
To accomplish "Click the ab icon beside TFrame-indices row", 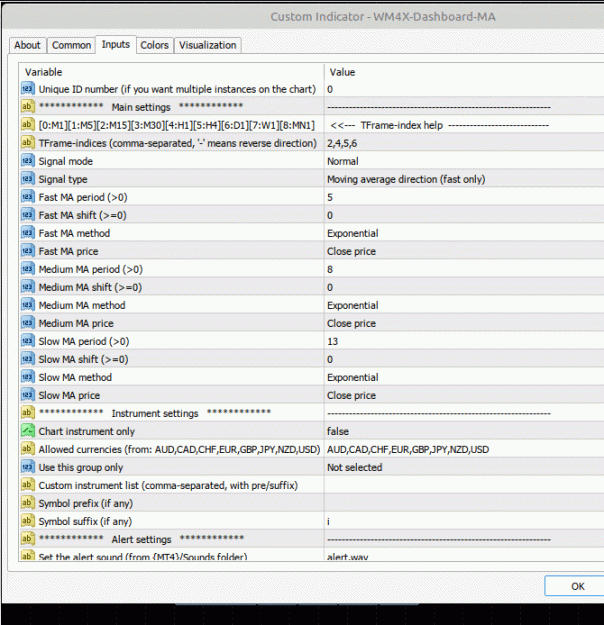I will tap(28, 143).
